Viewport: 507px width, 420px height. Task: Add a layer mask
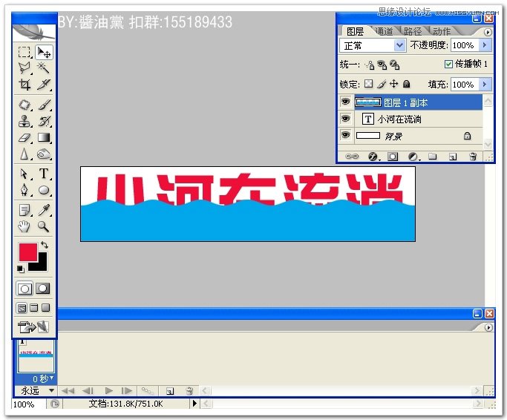(x=393, y=157)
